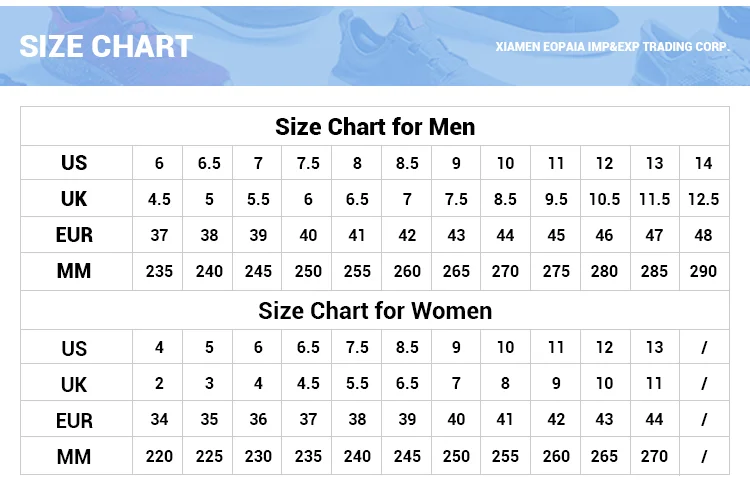
Task: Click the XIAMEN EOPAIA company name text
Action: click(x=613, y=46)
